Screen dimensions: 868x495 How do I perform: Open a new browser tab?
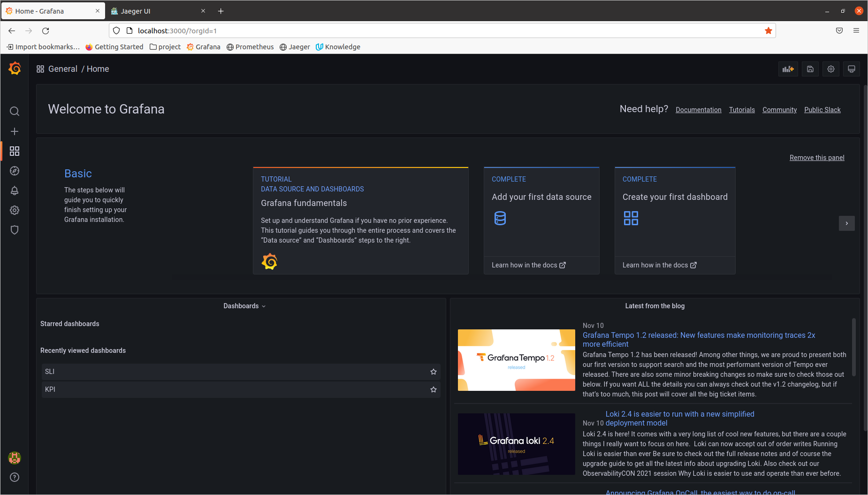coord(221,11)
